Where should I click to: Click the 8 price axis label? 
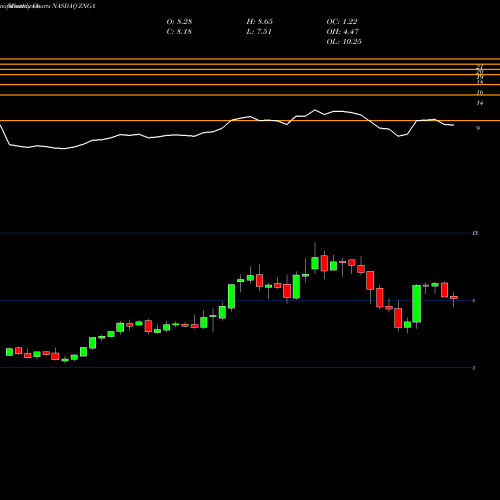[474, 301]
